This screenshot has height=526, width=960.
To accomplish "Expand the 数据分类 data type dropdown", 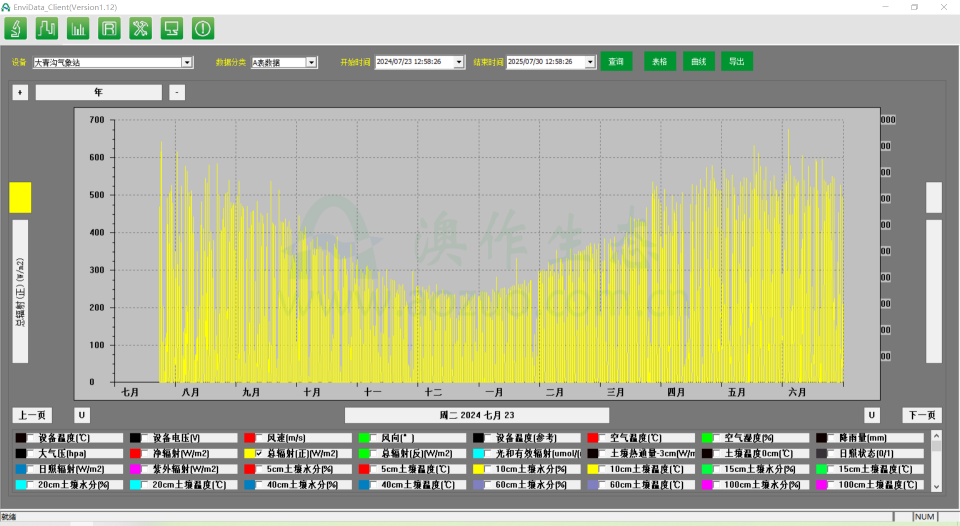I will 311,62.
